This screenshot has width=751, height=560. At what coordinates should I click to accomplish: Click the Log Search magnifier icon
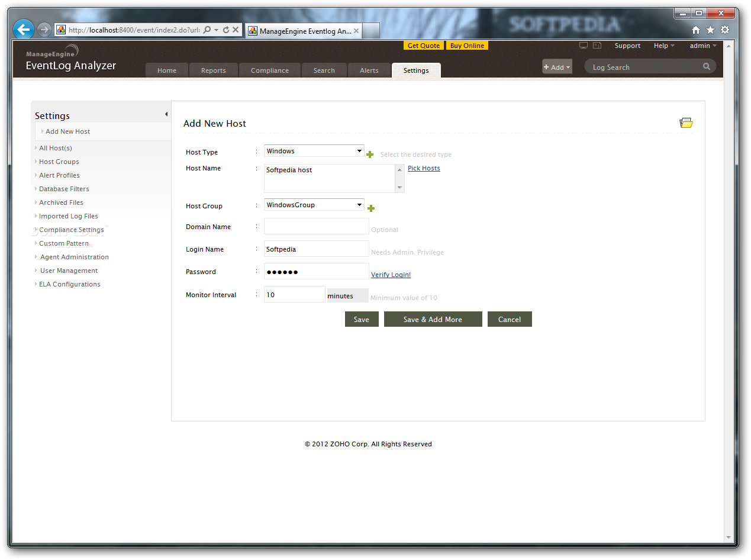tap(707, 67)
